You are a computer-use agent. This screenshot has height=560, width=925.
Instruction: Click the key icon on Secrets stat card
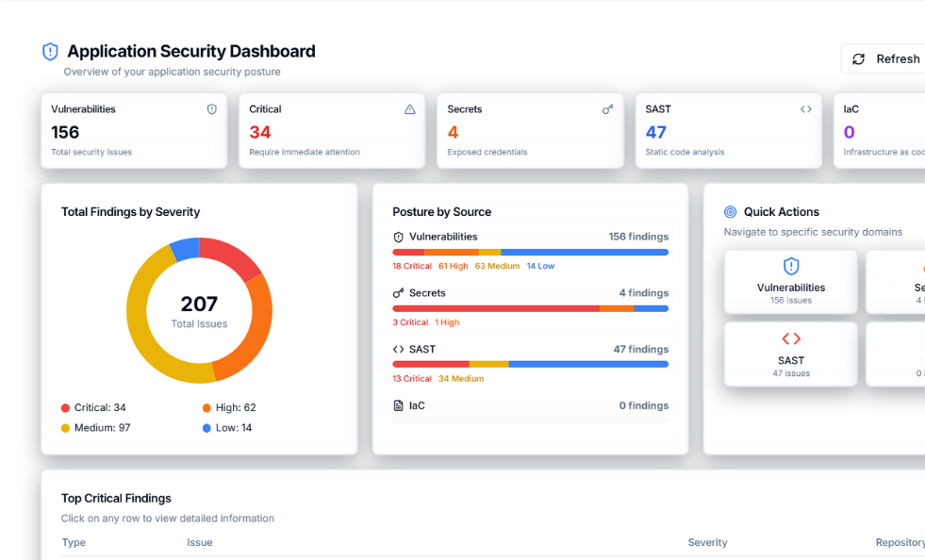pyautogui.click(x=608, y=109)
